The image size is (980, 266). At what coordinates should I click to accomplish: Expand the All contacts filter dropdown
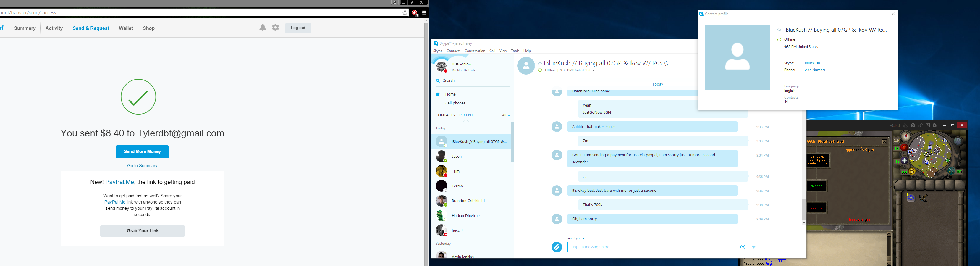pos(506,115)
